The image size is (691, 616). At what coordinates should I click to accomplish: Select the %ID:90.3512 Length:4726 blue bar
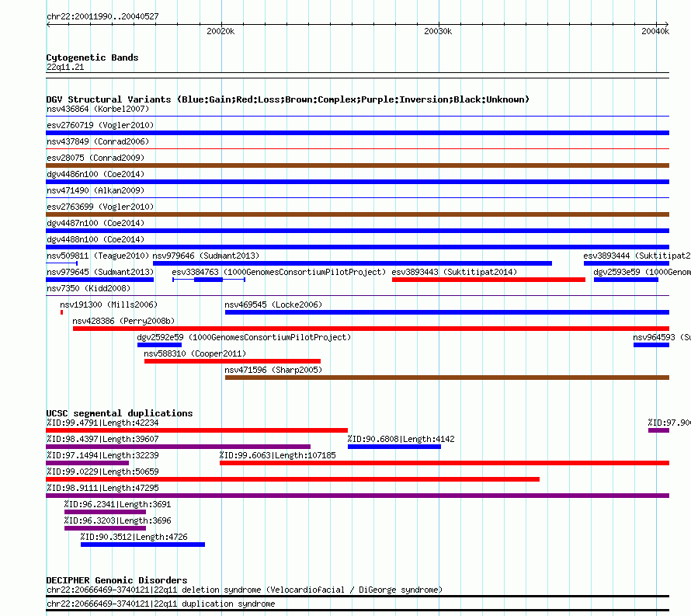coord(143,545)
